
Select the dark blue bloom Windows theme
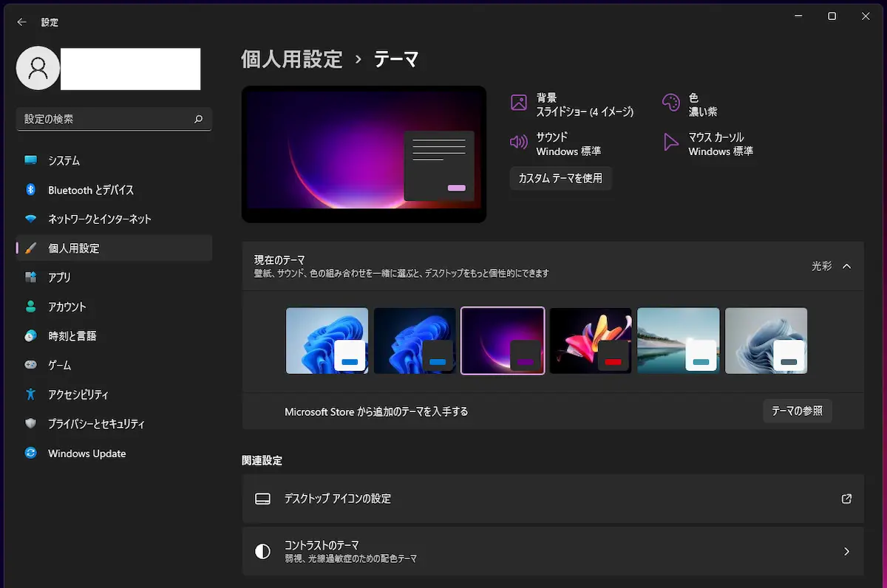pyautogui.click(x=415, y=341)
